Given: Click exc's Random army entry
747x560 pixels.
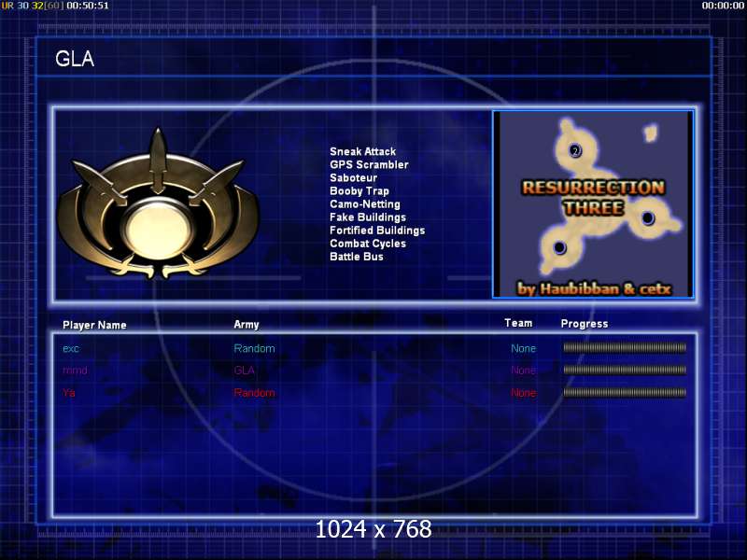Looking at the screenshot, I should click(x=254, y=348).
